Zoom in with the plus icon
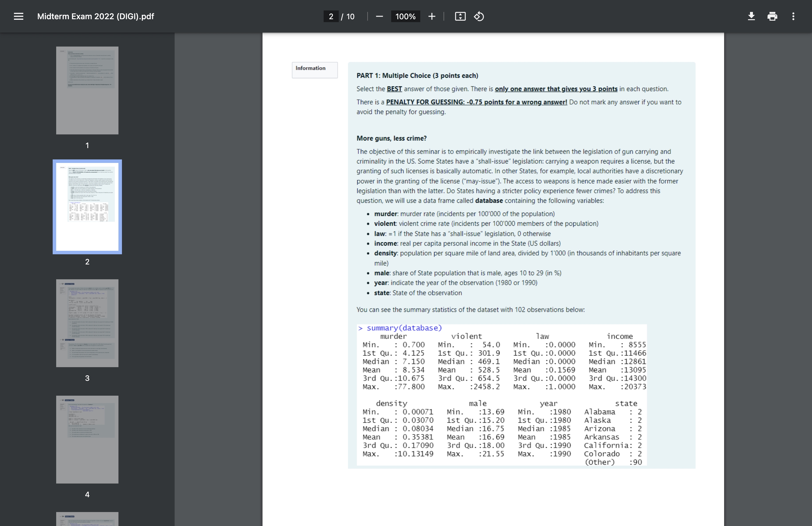This screenshot has height=526, width=812. (x=432, y=16)
